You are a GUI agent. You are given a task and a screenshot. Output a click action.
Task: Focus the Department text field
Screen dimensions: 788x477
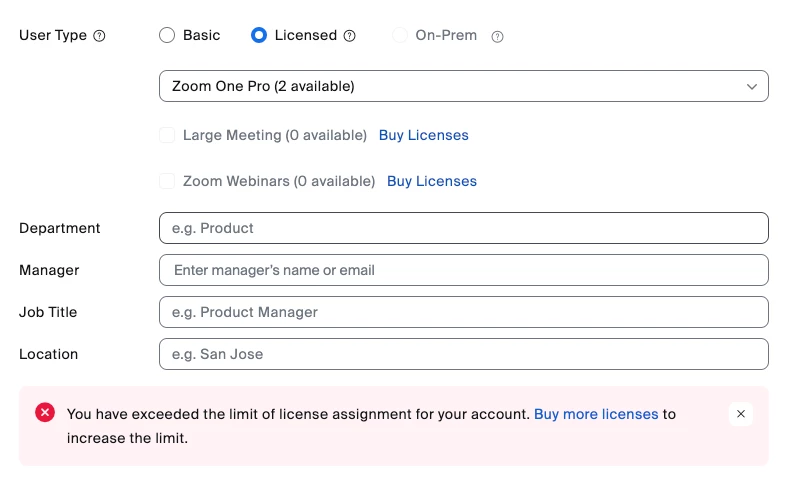click(x=463, y=228)
